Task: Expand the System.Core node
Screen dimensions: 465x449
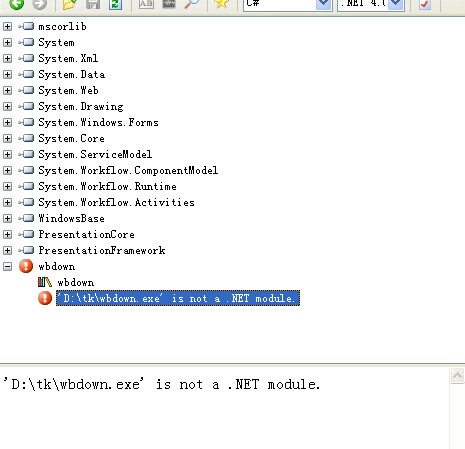Action: tap(7, 138)
